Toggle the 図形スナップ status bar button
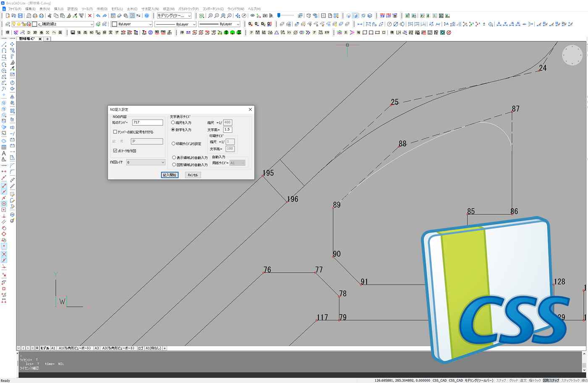The height and width of the screenshot is (383, 588). (551, 380)
